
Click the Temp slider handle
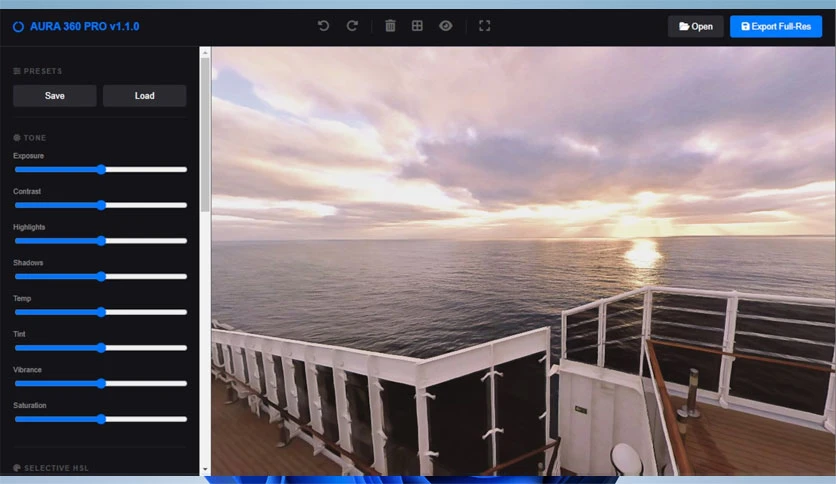click(x=101, y=312)
